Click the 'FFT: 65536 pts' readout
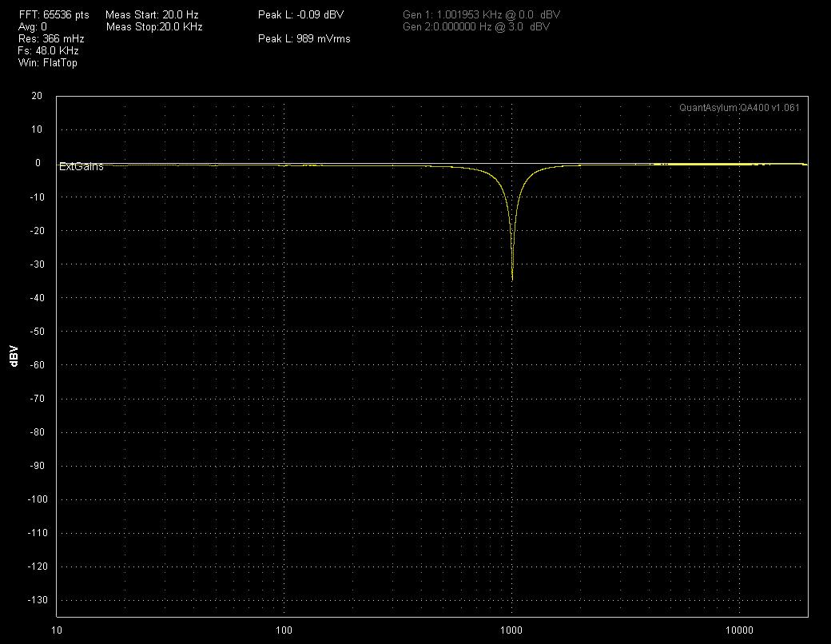 point(54,15)
